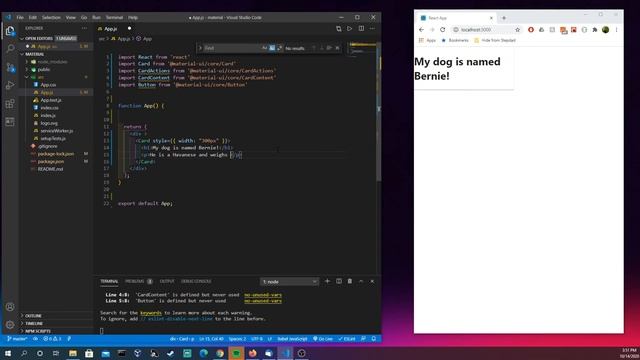
Task: Toggle Use Regular Expression in the find widget
Action: (x=279, y=48)
